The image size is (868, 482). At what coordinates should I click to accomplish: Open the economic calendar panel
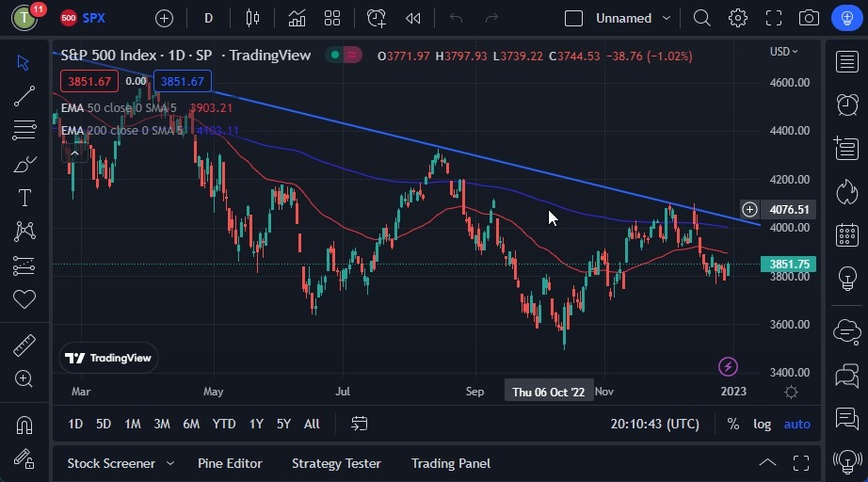coord(847,235)
